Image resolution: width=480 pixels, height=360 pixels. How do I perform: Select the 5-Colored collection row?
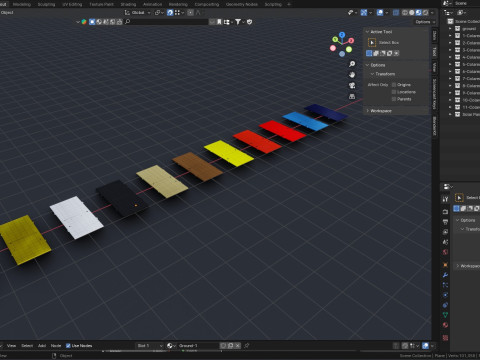tap(464, 64)
